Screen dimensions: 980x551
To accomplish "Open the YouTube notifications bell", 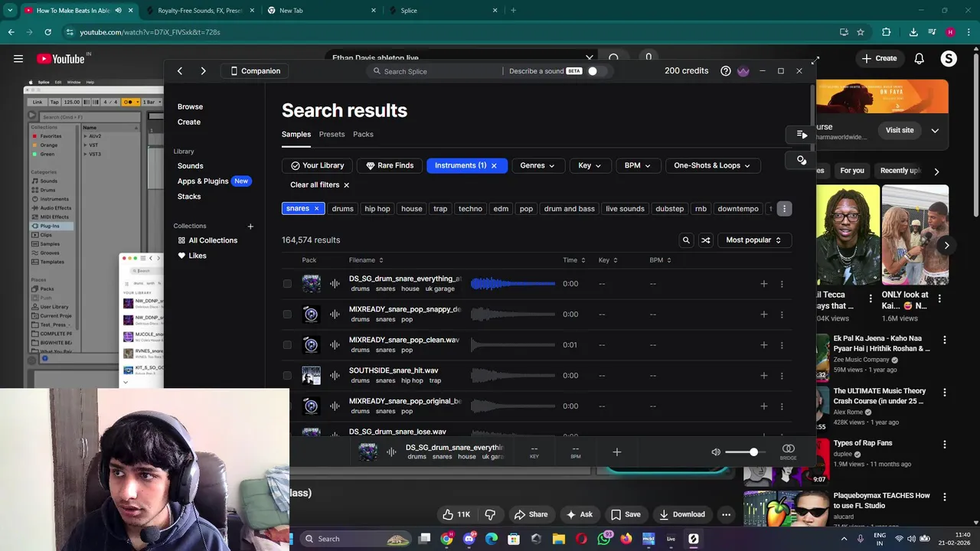I will [920, 58].
